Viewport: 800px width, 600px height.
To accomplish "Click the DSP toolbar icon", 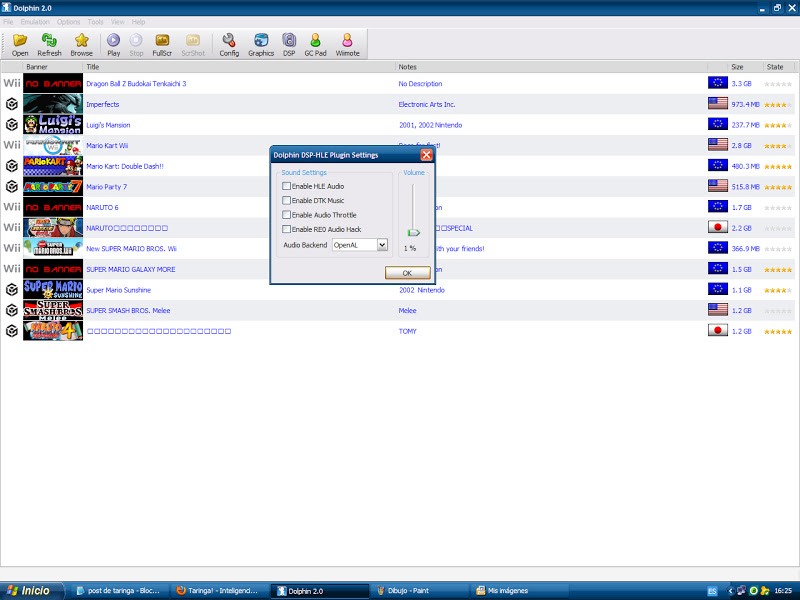I will click(x=289, y=44).
